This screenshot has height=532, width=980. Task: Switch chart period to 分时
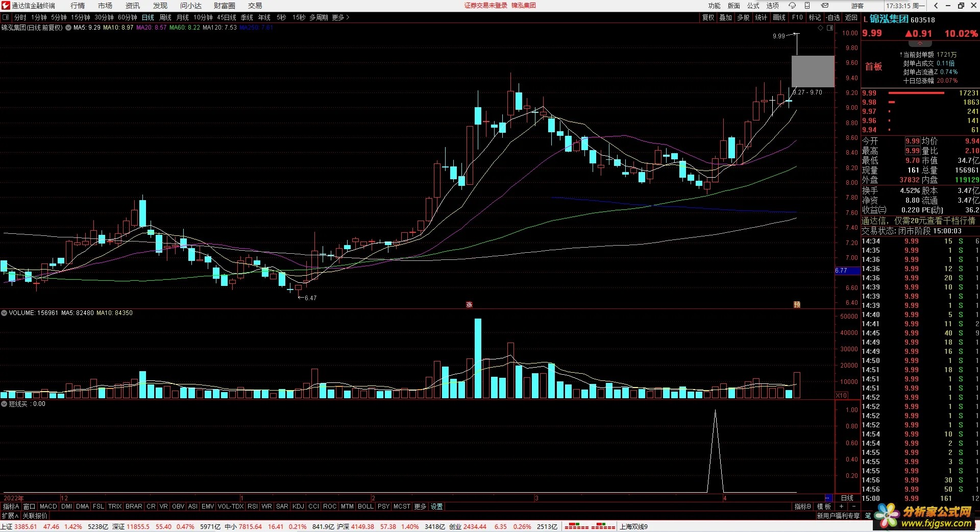(x=20, y=17)
